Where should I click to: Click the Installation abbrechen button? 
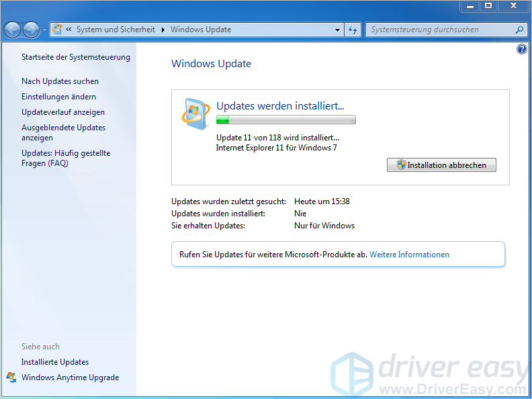tap(441, 165)
